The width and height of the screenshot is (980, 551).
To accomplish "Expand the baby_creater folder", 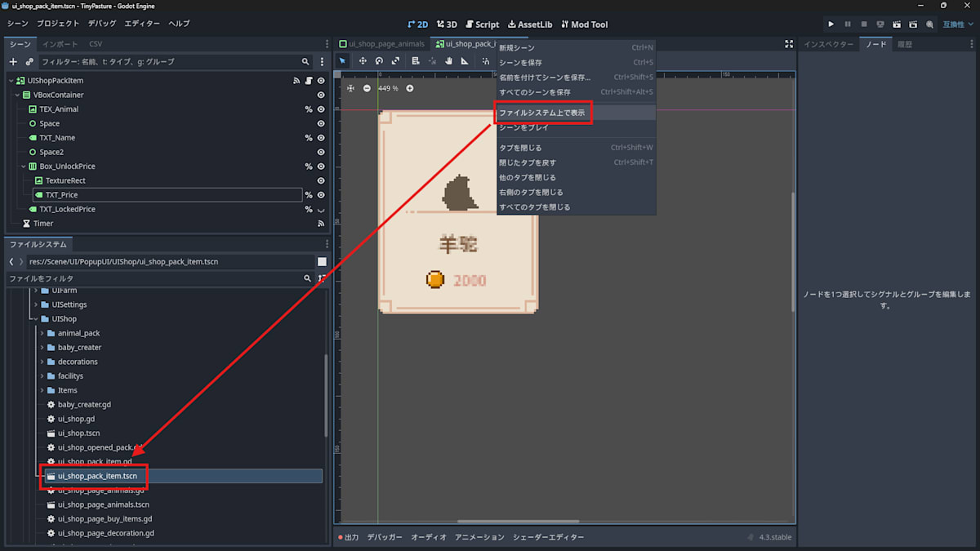I will (x=42, y=348).
